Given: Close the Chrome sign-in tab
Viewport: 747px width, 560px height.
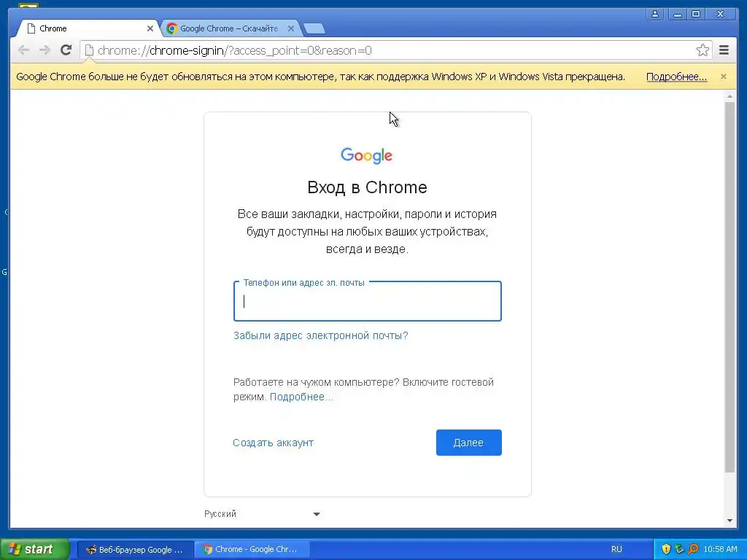Looking at the screenshot, I should coord(150,28).
